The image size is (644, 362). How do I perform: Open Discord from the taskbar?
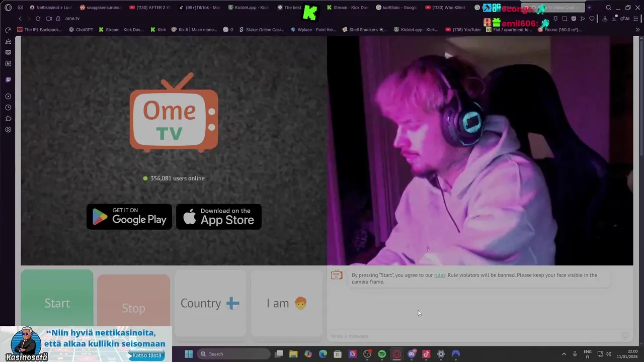click(x=412, y=354)
